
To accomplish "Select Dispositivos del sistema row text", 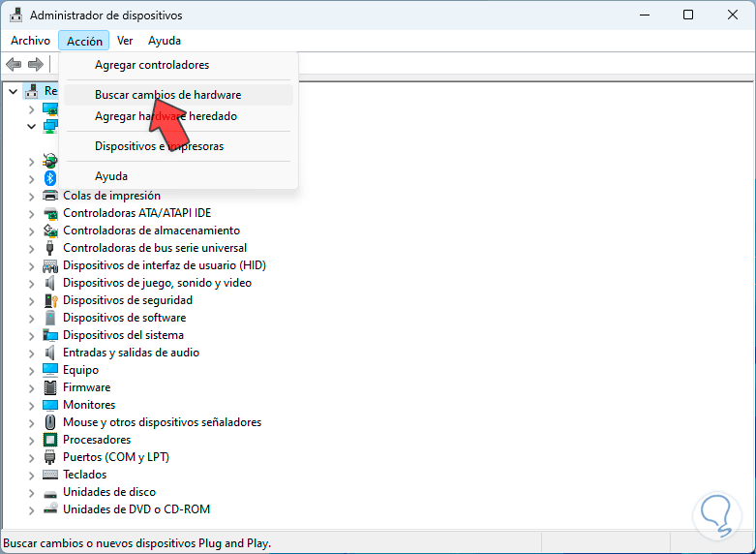I will point(124,335).
